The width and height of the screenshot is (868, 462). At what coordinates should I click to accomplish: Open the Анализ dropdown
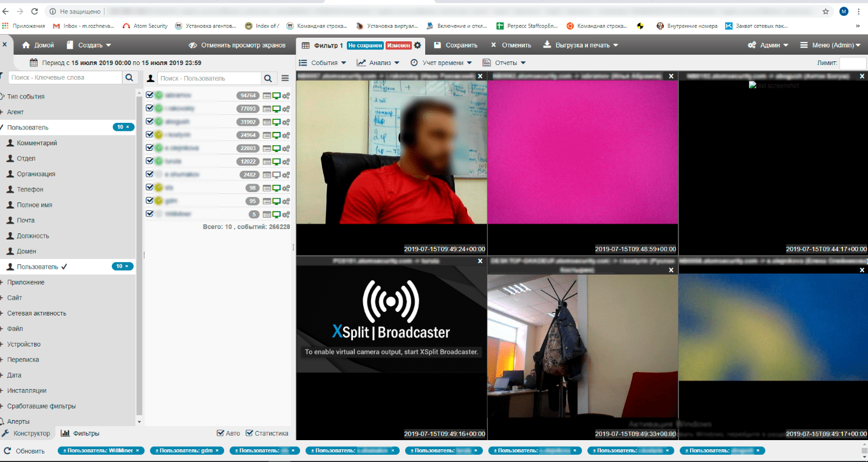pos(378,63)
